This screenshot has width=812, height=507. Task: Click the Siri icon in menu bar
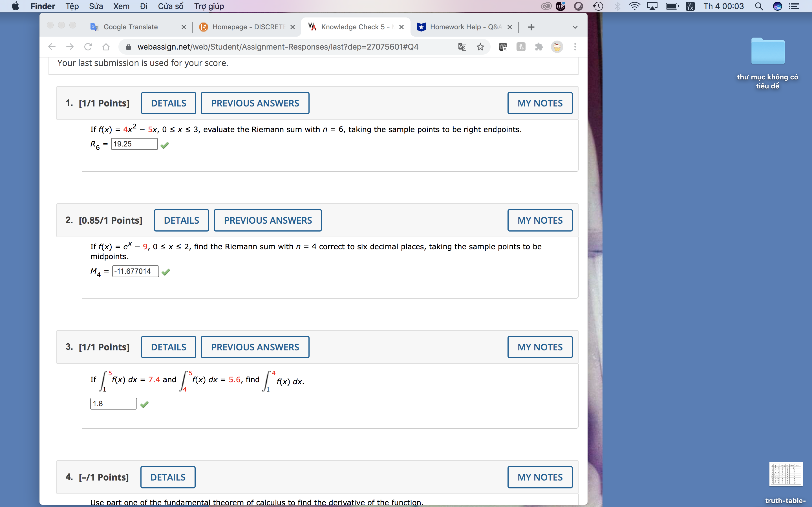click(x=778, y=6)
